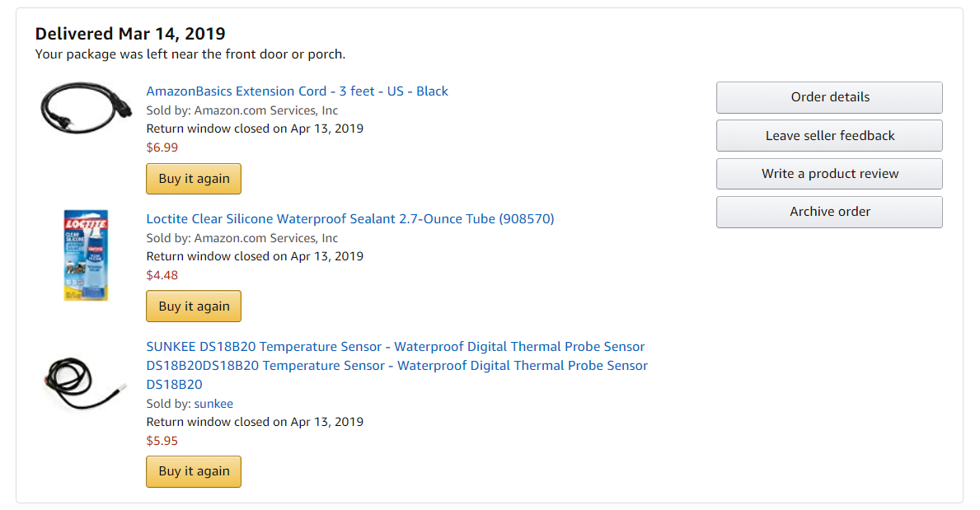The height and width of the screenshot is (510, 980).
Task: Click the package left near front door message
Action: click(x=190, y=54)
